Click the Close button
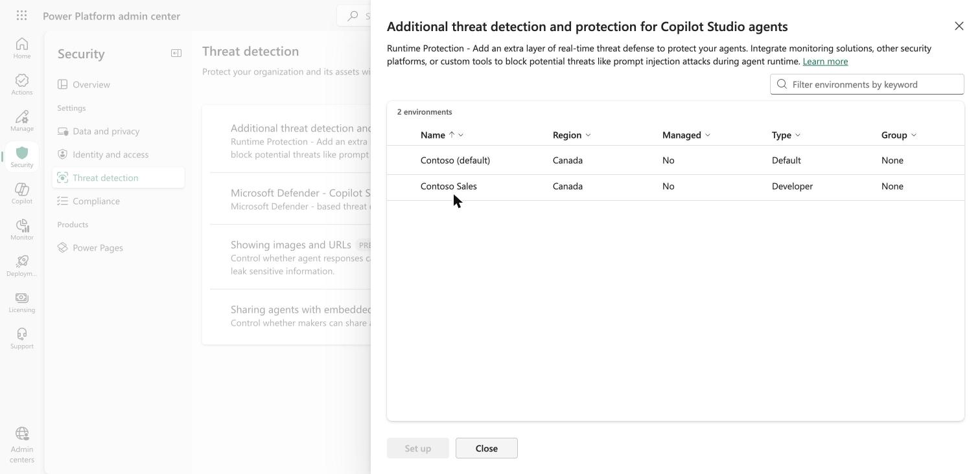 tap(487, 448)
